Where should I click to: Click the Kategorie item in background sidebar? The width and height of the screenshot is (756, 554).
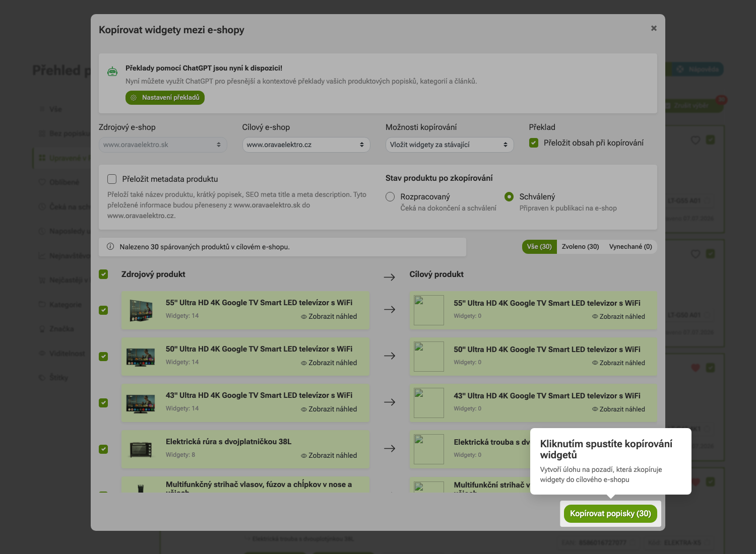click(x=65, y=305)
